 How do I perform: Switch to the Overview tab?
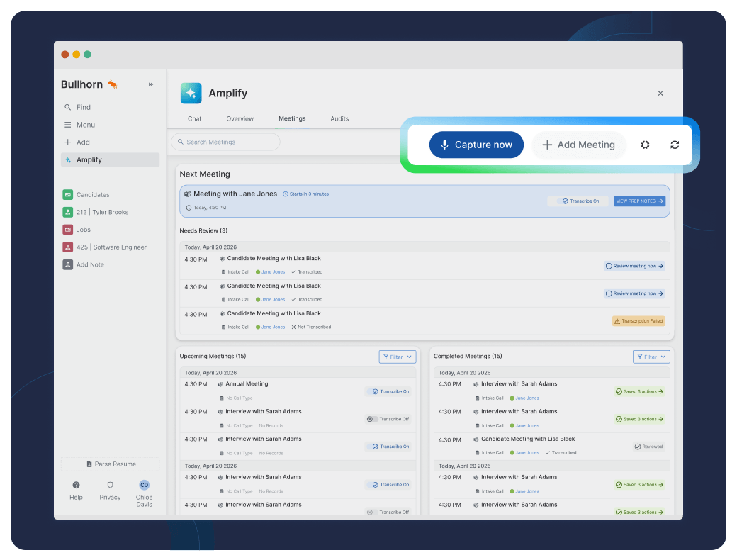(240, 118)
